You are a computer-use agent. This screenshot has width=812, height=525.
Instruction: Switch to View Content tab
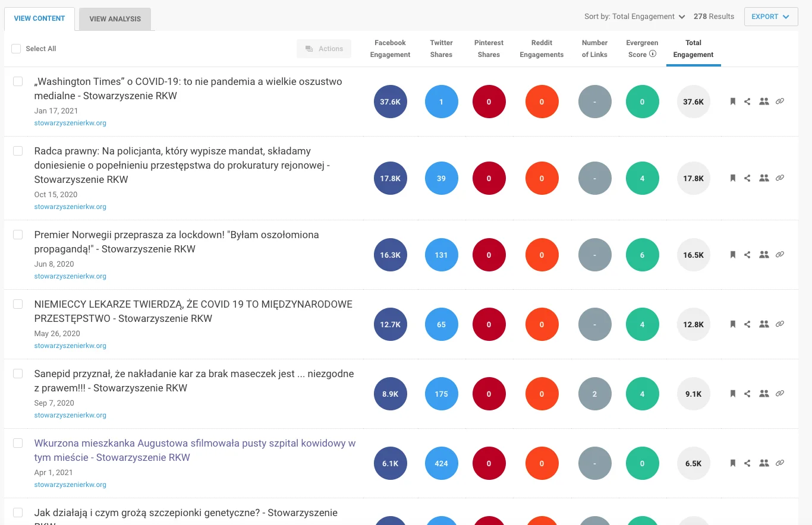click(39, 18)
